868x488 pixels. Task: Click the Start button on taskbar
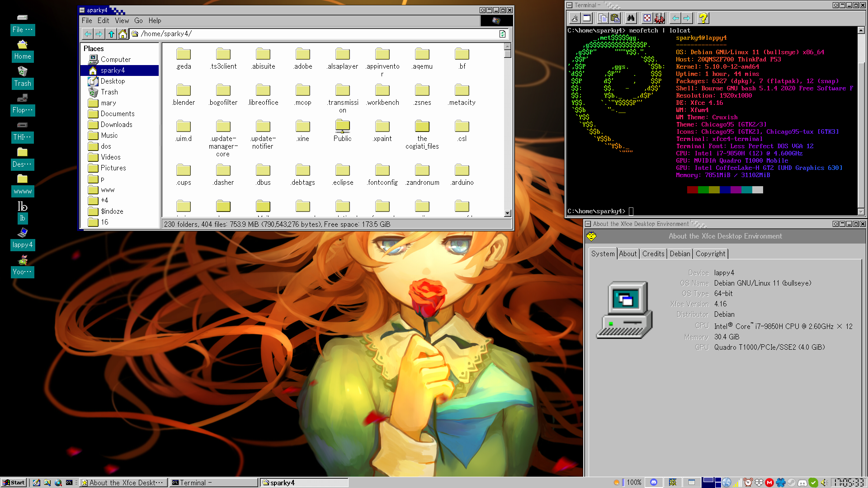(14, 483)
